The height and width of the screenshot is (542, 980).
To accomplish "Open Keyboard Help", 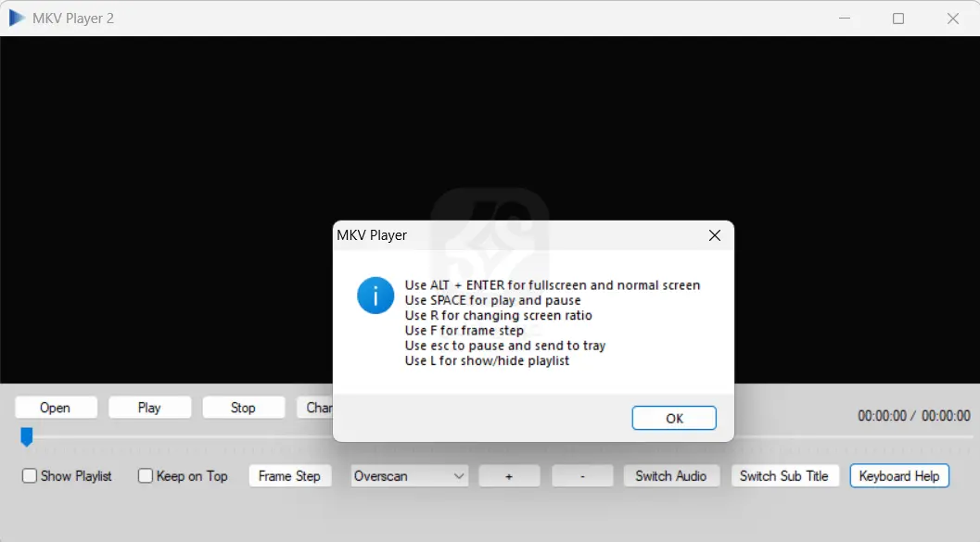I will click(898, 475).
